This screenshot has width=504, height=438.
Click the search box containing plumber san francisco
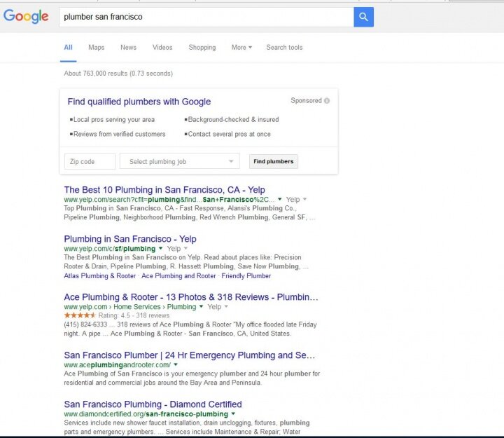pyautogui.click(x=206, y=17)
